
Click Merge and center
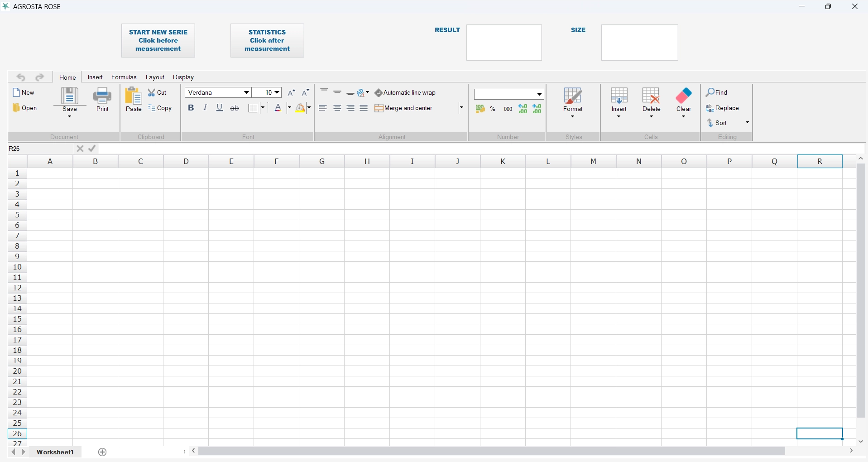coord(404,108)
